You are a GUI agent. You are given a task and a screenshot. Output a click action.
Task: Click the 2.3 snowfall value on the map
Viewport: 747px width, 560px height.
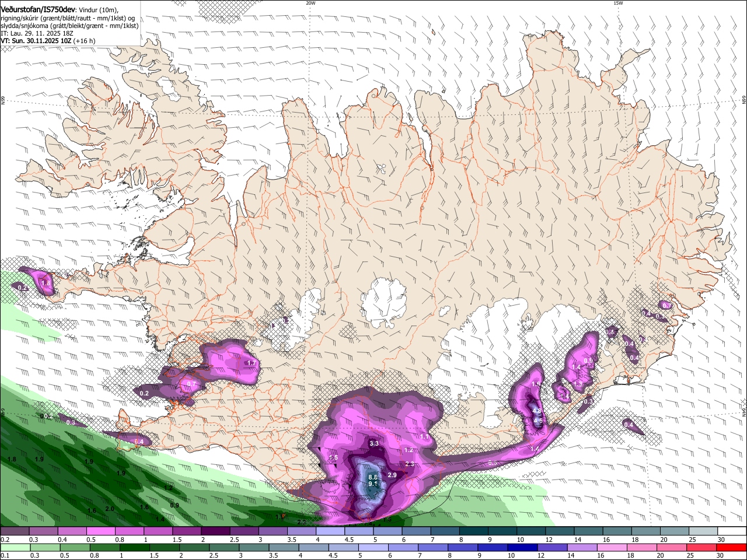pos(410,464)
